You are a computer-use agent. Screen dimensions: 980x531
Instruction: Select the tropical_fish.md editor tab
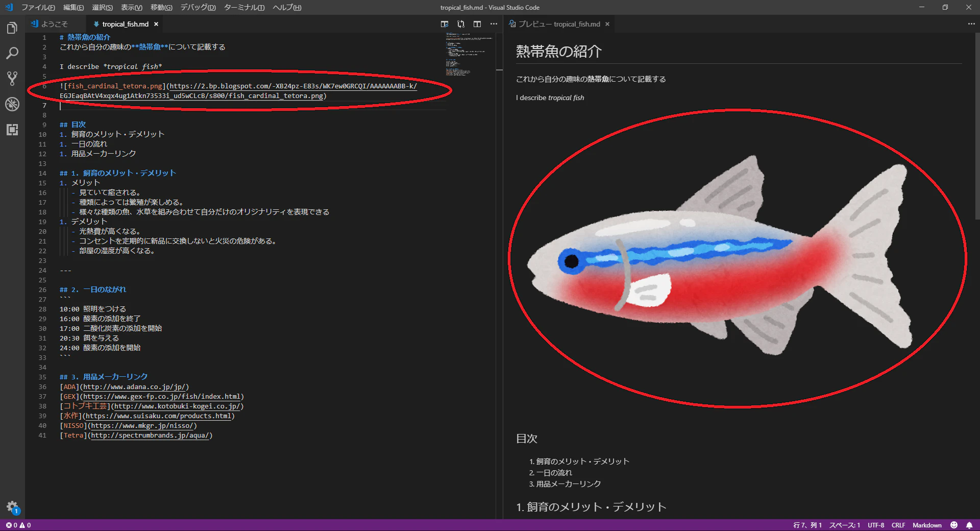click(x=125, y=24)
